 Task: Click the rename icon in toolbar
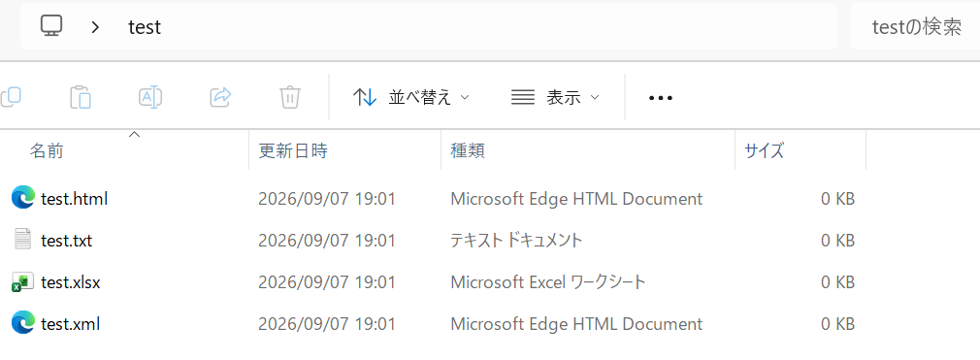point(150,97)
